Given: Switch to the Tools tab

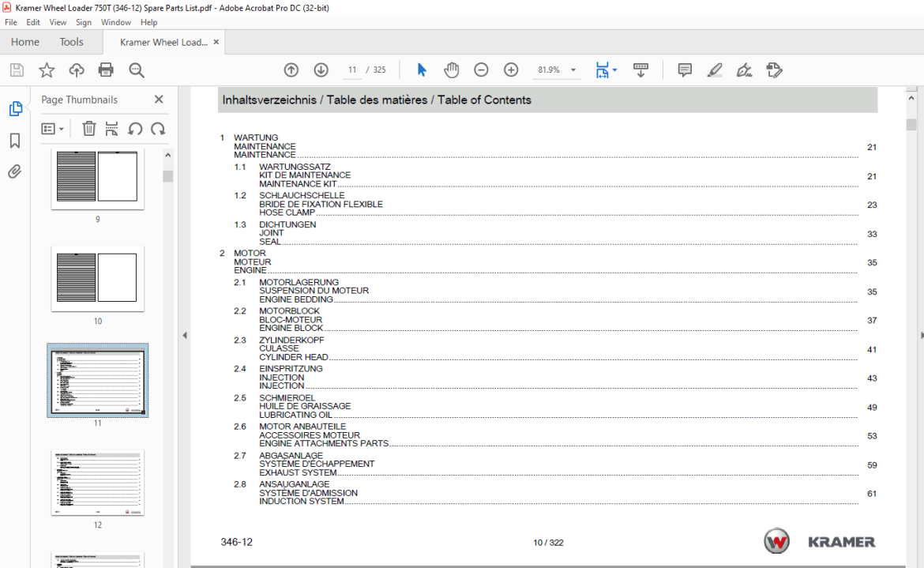Looking at the screenshot, I should (x=71, y=42).
